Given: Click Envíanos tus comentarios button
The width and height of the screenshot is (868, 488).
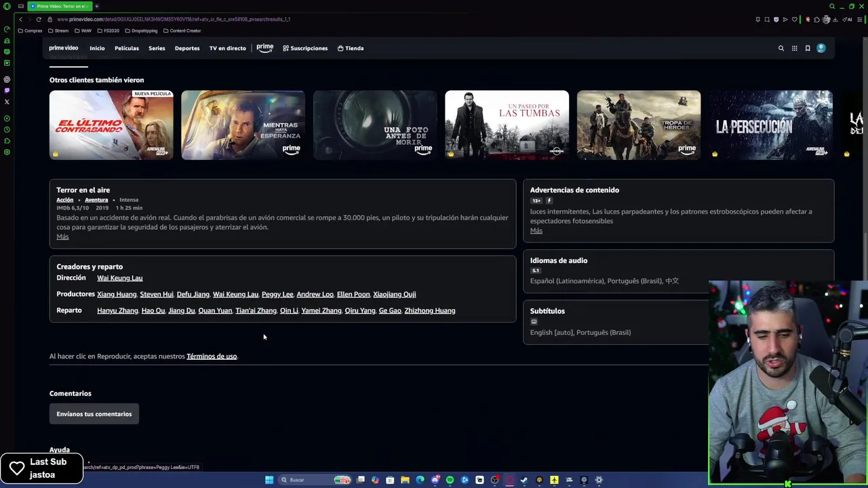Looking at the screenshot, I should 94,414.
